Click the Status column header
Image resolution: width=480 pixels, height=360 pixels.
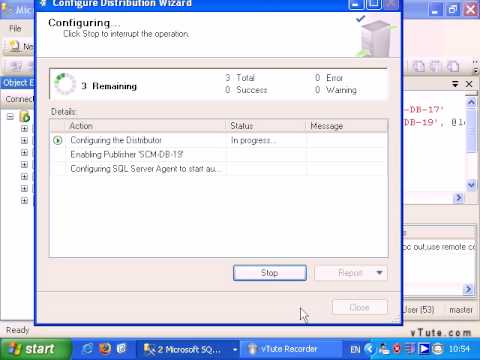266,126
